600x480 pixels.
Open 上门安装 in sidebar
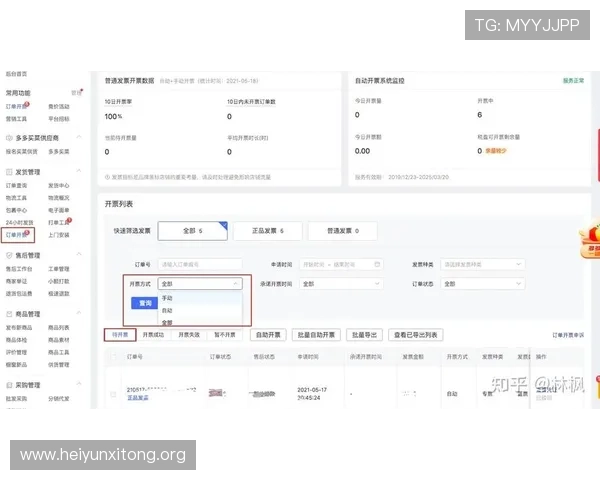point(59,235)
